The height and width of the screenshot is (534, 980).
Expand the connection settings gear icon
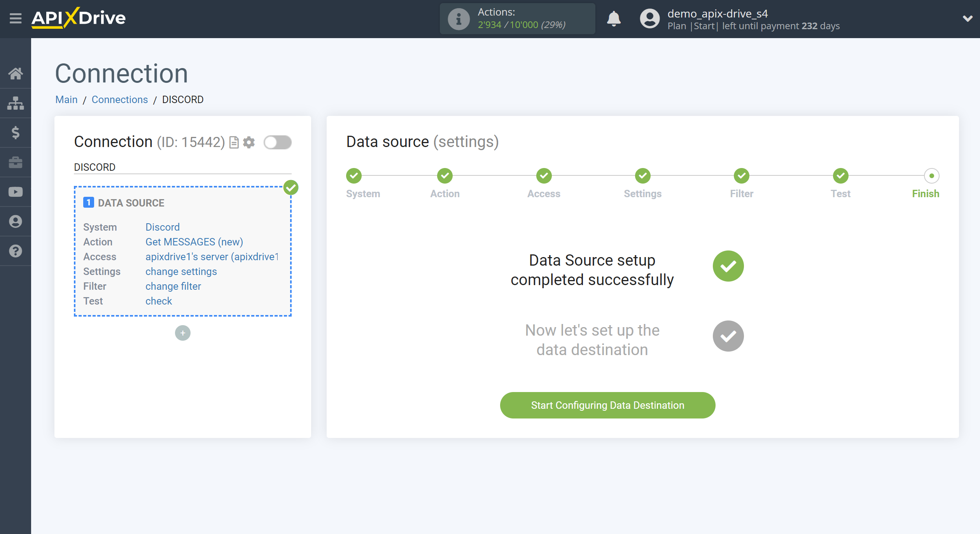point(249,142)
